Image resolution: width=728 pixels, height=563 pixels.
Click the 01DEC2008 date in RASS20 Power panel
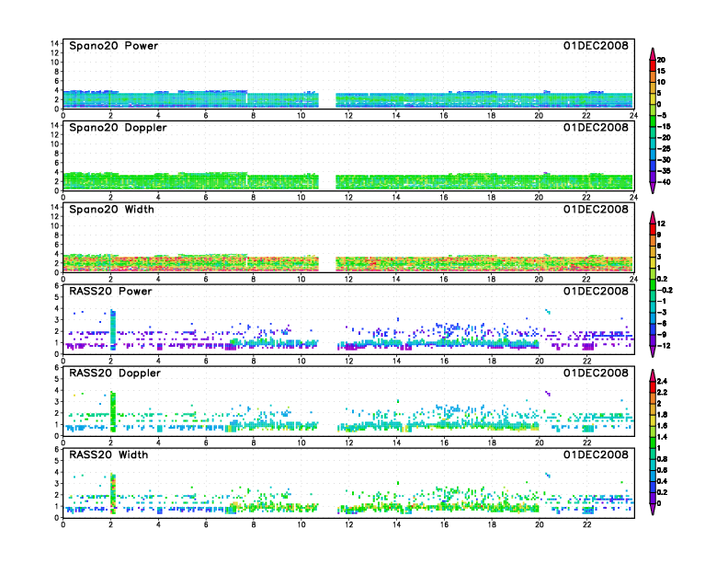[x=596, y=292]
